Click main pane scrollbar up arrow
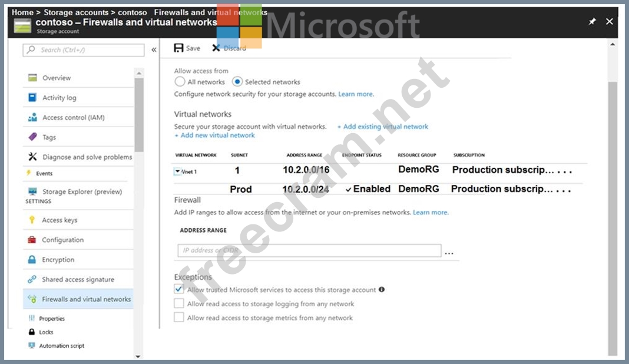This screenshot has width=629, height=364. (x=613, y=44)
